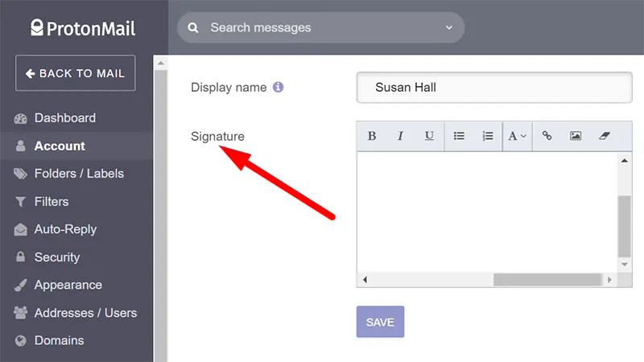The width and height of the screenshot is (644, 362).
Task: Expand advanced search dropdown arrow
Action: [x=449, y=27]
